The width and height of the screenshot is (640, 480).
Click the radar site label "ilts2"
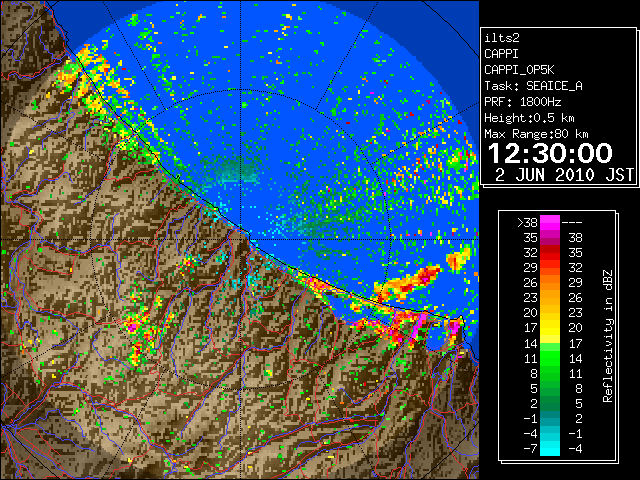(502, 38)
